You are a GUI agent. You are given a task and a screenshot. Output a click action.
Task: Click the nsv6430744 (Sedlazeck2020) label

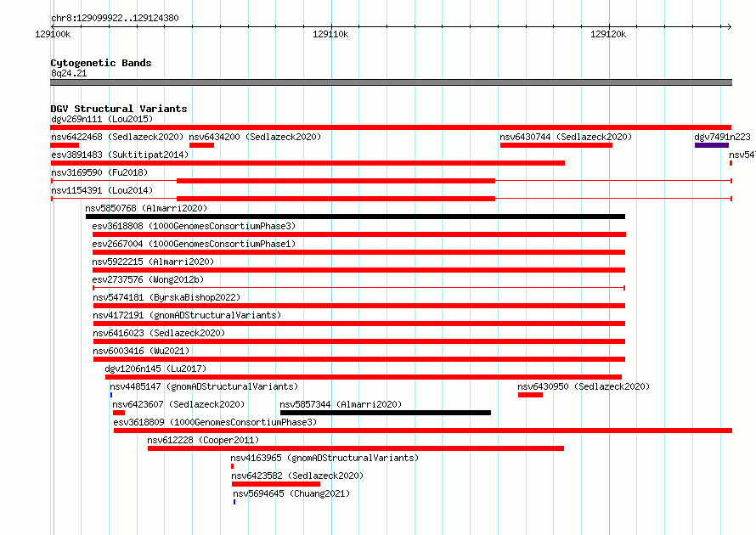click(566, 137)
